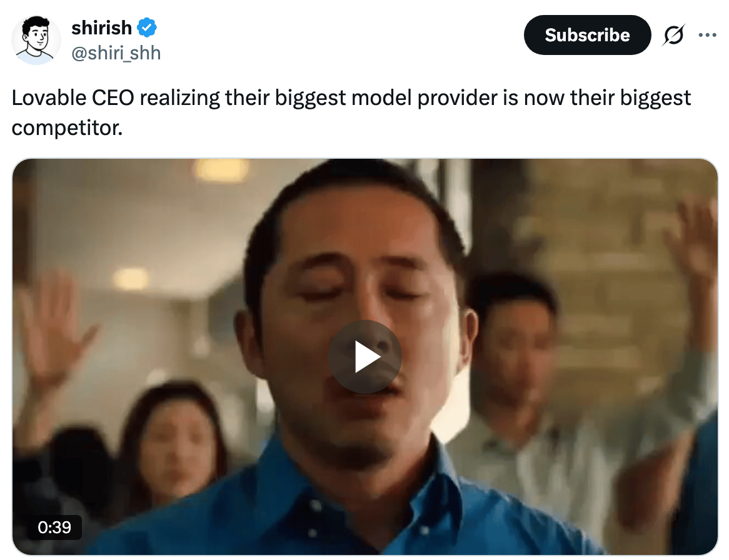Play the embedded video
729x560 pixels.
365,356
